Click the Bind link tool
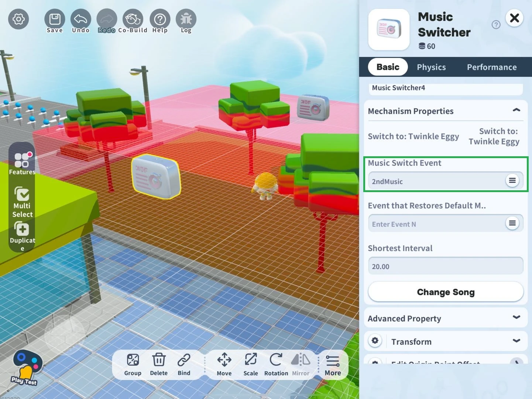Image resolution: width=532 pixels, height=399 pixels. point(184,365)
